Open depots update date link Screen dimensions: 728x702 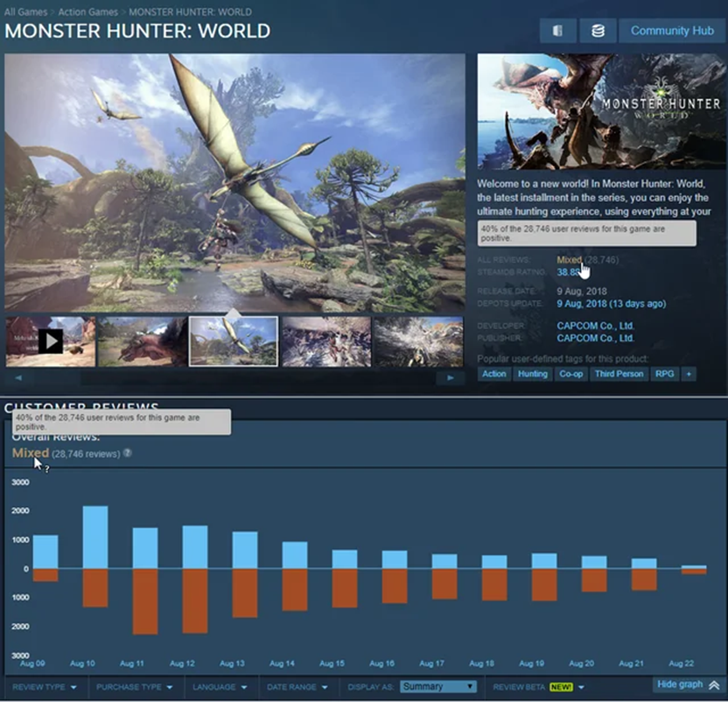coord(611,304)
